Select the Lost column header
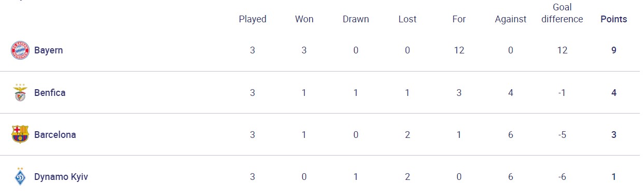 pos(408,19)
